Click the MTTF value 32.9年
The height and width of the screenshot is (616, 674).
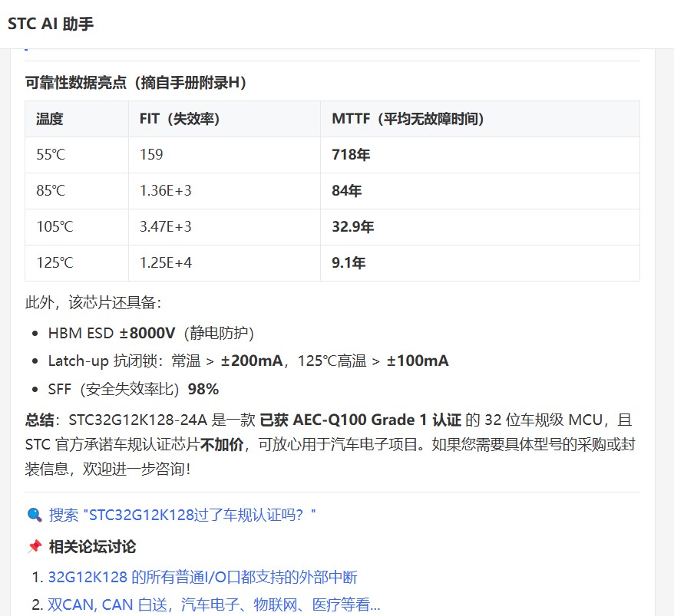click(x=353, y=227)
